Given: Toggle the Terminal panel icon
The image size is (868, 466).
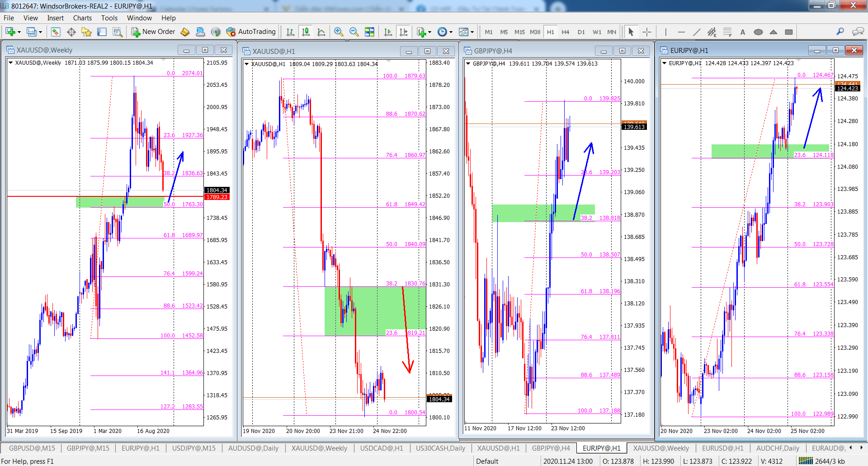Looking at the screenshot, I should coord(102,32).
